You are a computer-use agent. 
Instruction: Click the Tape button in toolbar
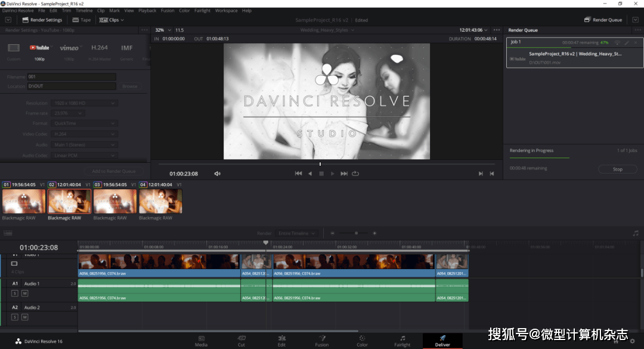(81, 20)
